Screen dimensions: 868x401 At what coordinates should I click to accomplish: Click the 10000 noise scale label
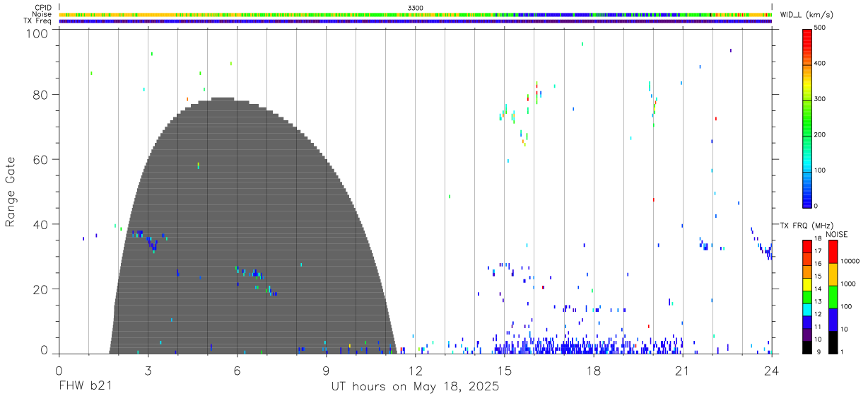click(x=850, y=261)
